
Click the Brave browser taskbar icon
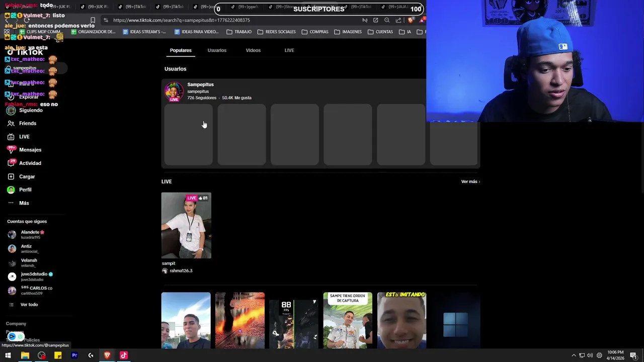point(107,355)
